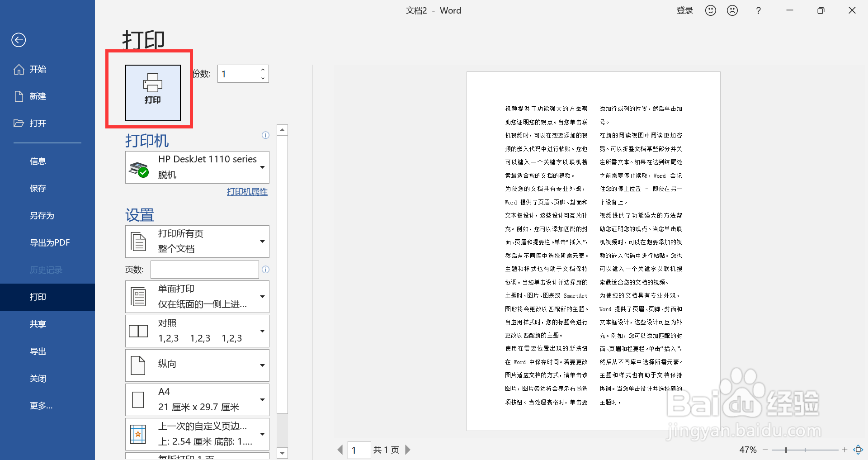The image size is (868, 460).
Task: Click the zoom in plus button
Action: (844, 450)
